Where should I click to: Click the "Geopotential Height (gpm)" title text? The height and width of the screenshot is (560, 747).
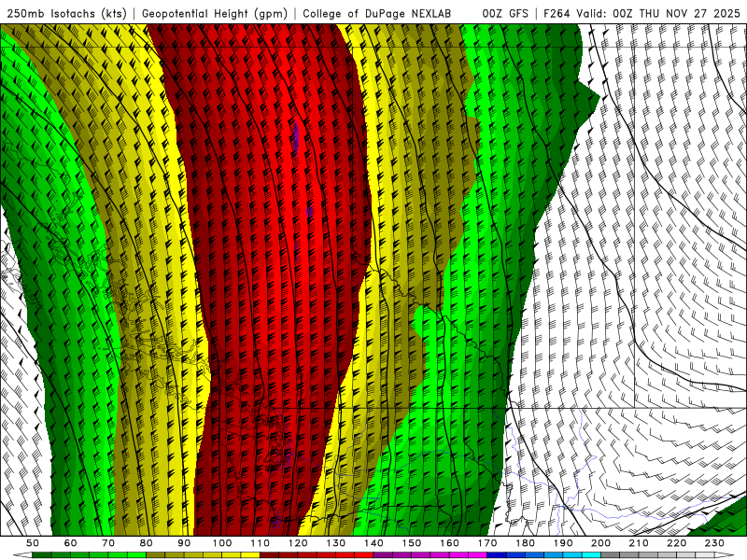pos(215,13)
